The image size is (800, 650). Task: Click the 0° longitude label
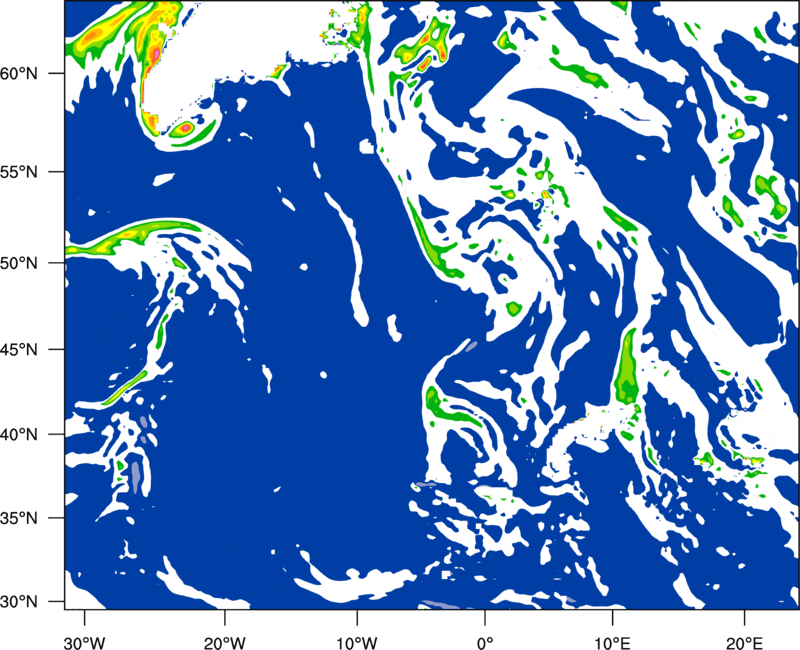point(485,642)
